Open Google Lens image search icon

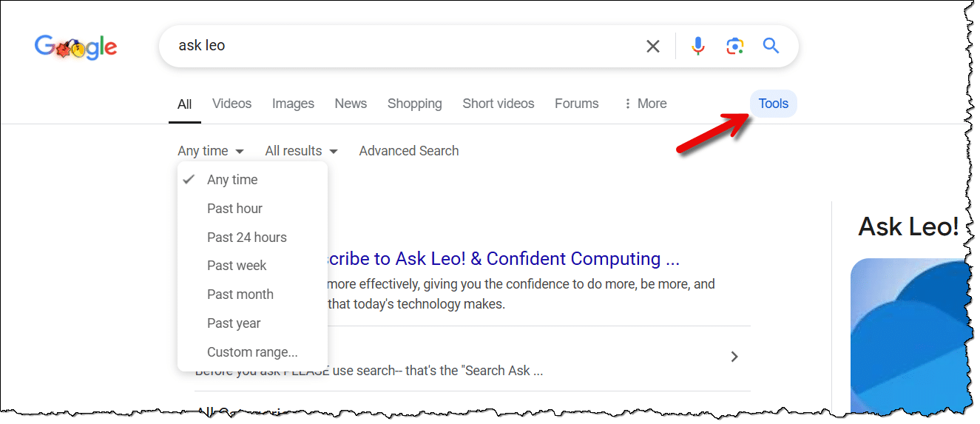coord(734,47)
